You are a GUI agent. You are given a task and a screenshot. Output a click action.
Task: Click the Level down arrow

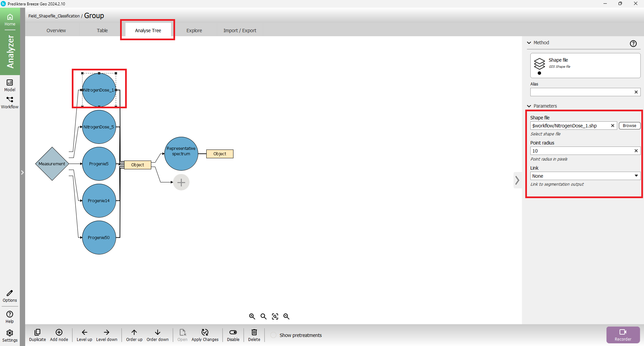tap(107, 332)
